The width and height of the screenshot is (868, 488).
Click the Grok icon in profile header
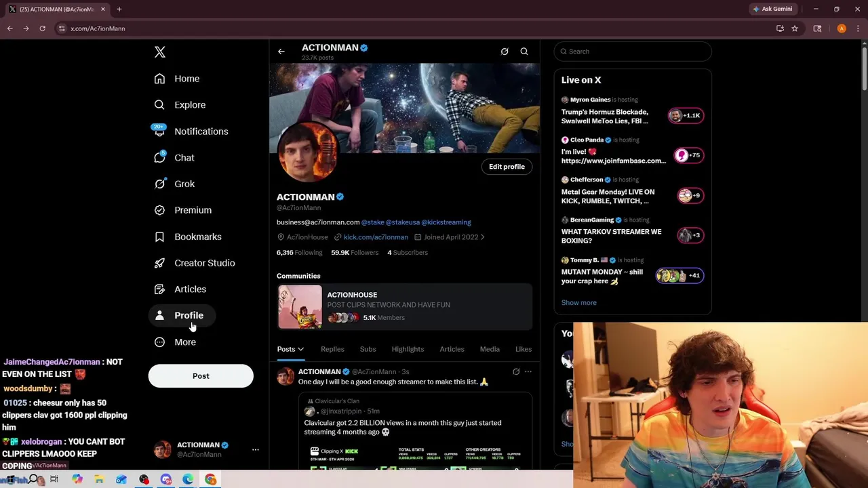click(x=505, y=52)
